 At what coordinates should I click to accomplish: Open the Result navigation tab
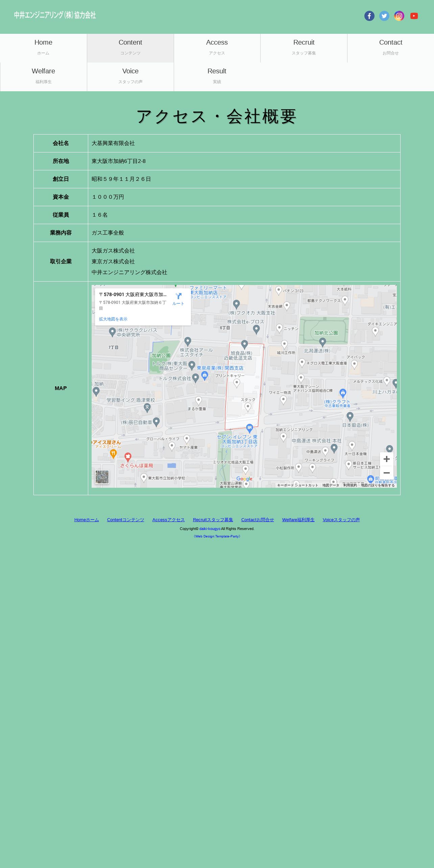217,77
